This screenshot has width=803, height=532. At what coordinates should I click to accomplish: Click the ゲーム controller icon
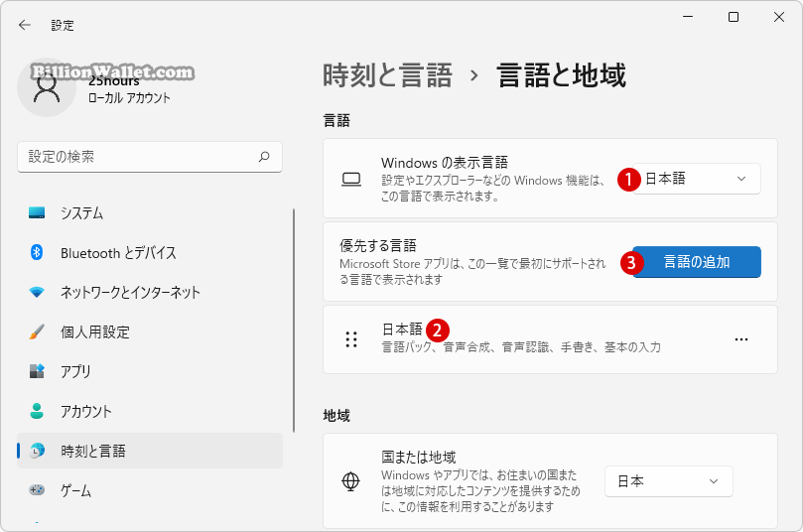[37, 490]
